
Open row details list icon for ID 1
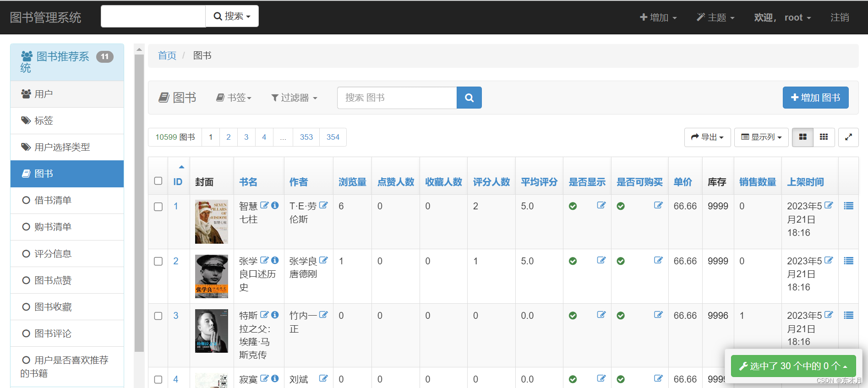(849, 206)
